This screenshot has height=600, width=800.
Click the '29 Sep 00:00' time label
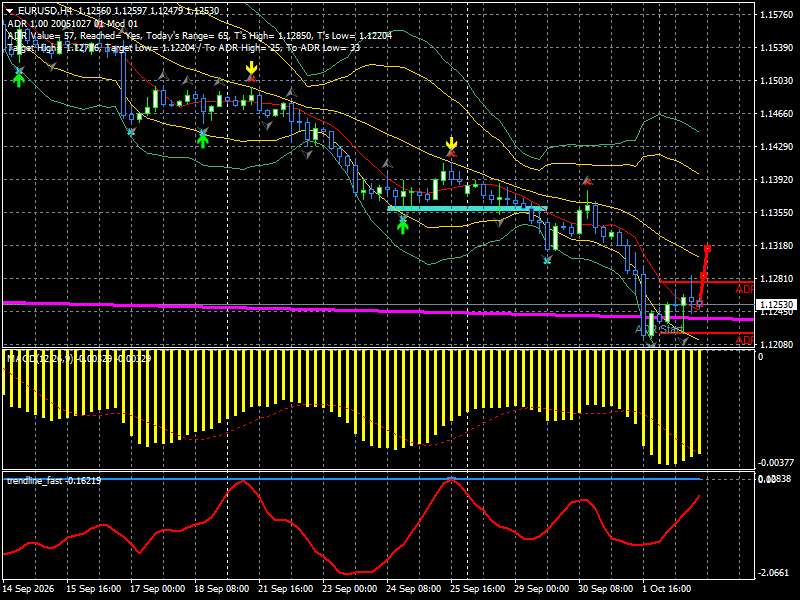click(541, 589)
